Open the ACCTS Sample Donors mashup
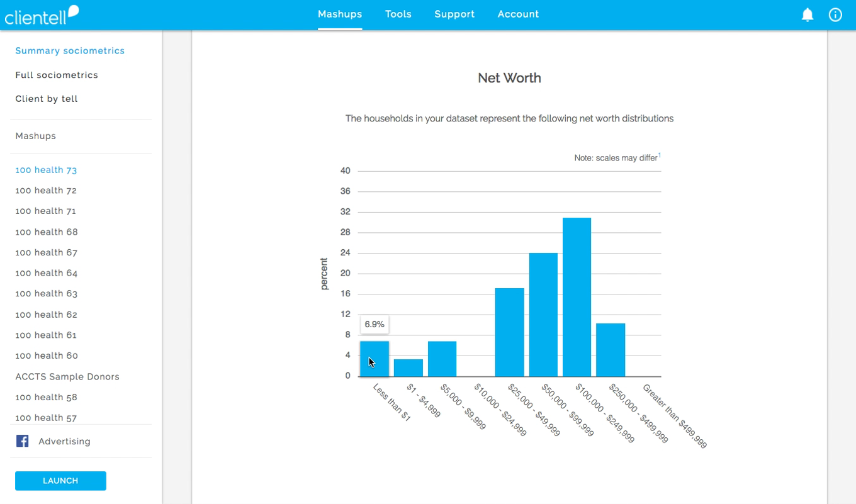856x504 pixels. click(x=67, y=377)
